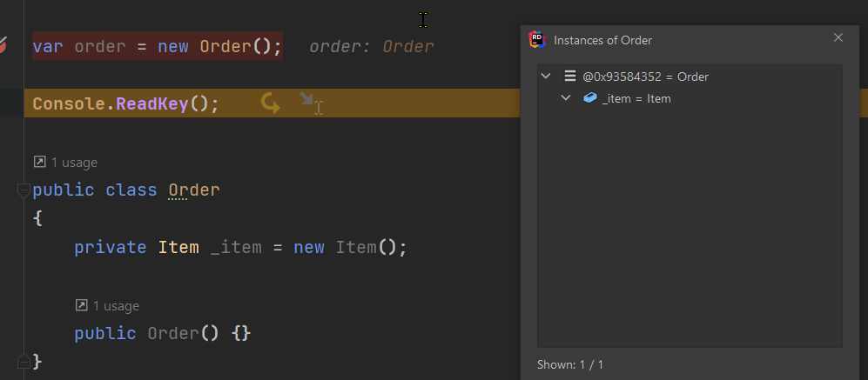Screen dimensions: 868x380
Task: Select the '@0x93584352 = Order' tree row
Action: (x=644, y=77)
